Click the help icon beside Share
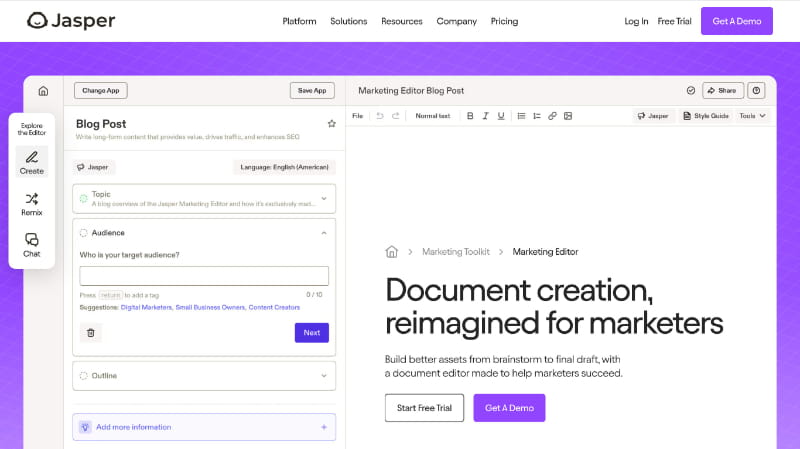Image resolution: width=800 pixels, height=449 pixels. pos(756,90)
